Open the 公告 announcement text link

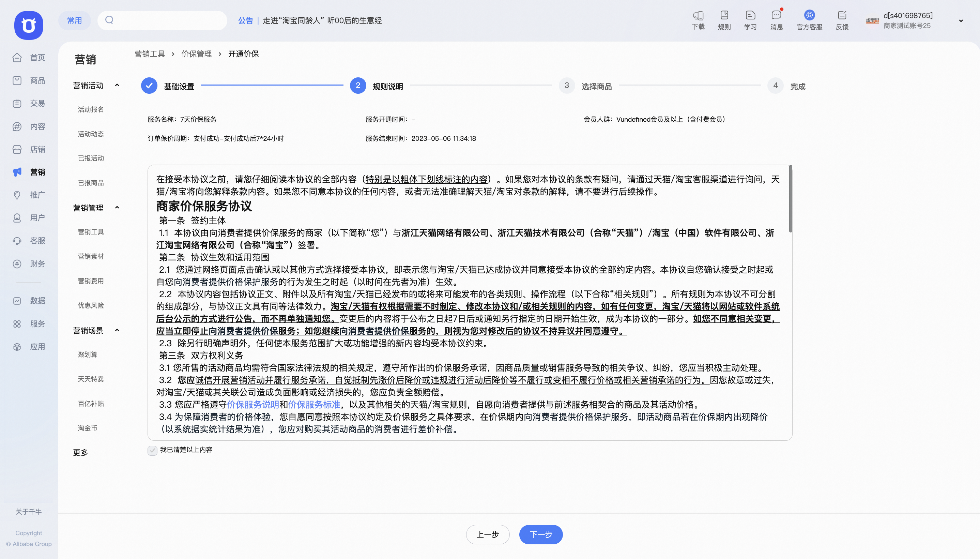tap(322, 20)
